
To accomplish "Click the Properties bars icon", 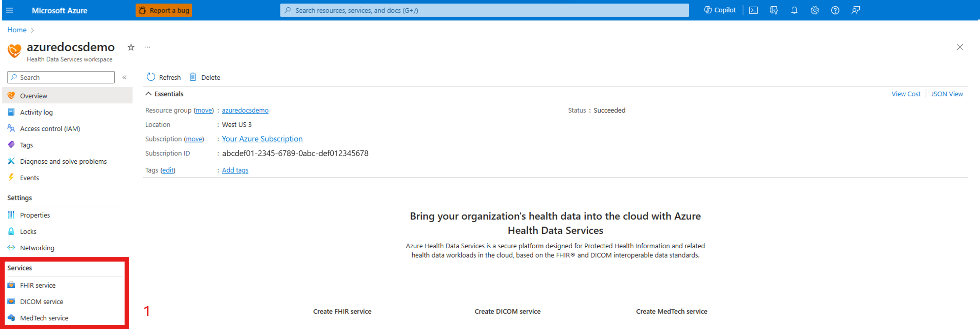I will (x=12, y=215).
